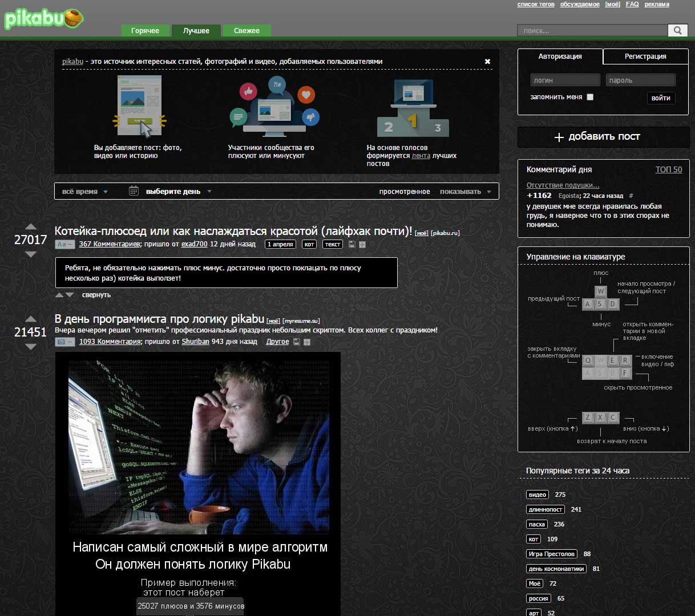The image size is (695, 616).
Task: Click the 'добавить пост' button
Action: click(x=604, y=137)
